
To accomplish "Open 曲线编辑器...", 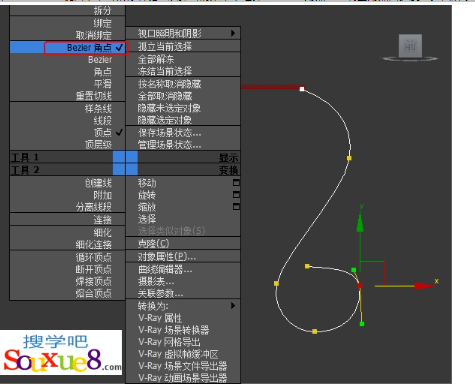I will coord(183,269).
